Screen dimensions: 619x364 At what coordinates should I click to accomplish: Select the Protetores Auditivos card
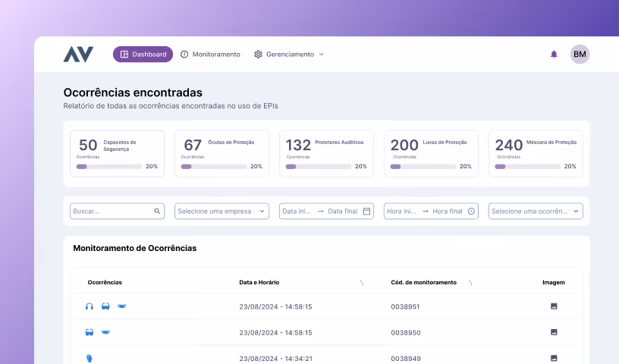pyautogui.click(x=326, y=154)
